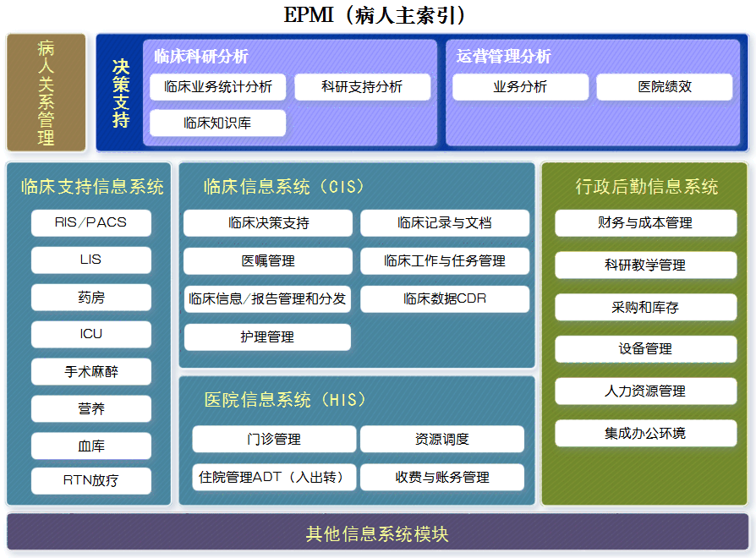
Task: Select the 决策支持 vertical label
Action: [x=121, y=94]
